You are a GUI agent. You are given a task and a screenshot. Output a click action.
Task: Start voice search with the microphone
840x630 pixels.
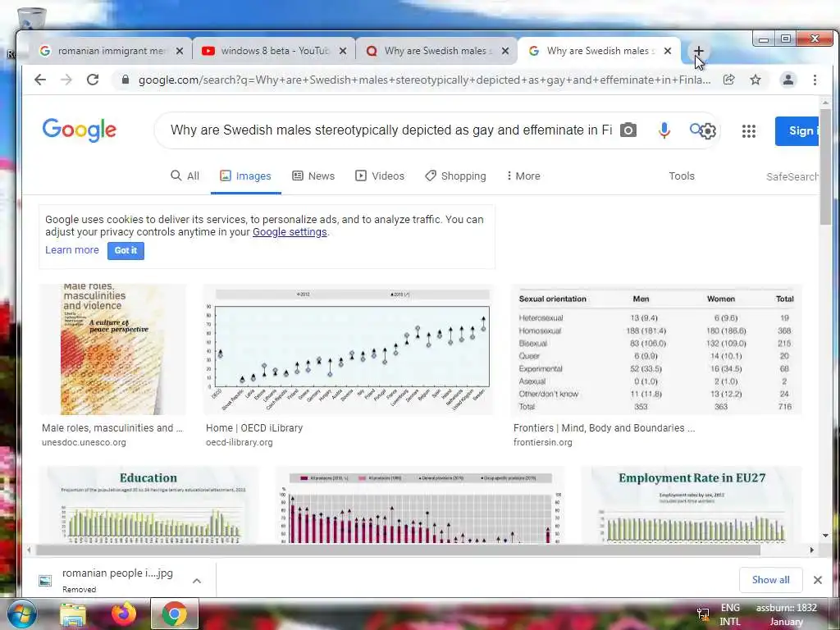[x=664, y=130]
